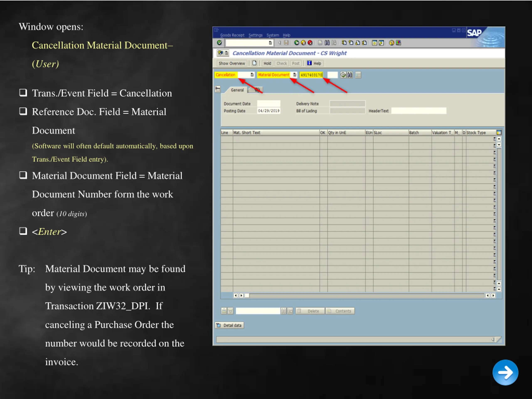Click the Generate Shortcut icon
This screenshot has width=532, height=399.
381,43
